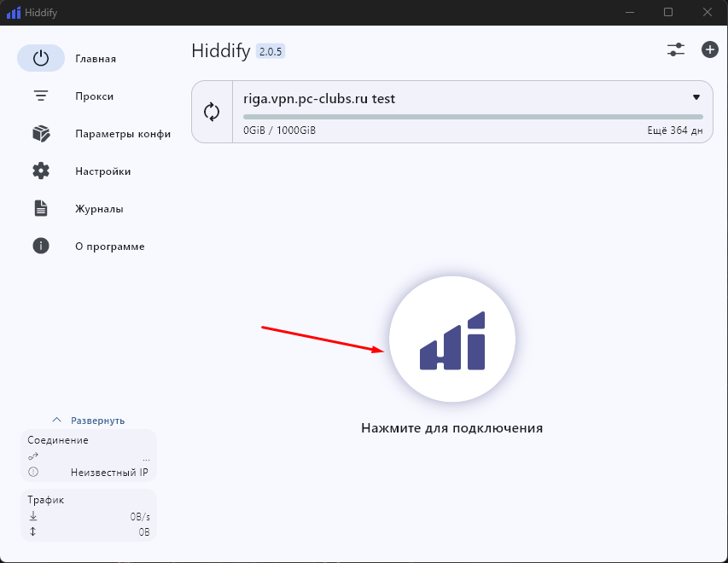Open the Журналы menu item
Screen dimensions: 728x563
pos(99,209)
